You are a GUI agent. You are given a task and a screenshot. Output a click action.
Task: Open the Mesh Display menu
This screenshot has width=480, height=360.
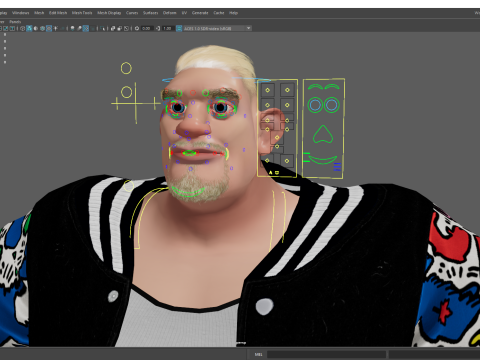pyautogui.click(x=109, y=13)
